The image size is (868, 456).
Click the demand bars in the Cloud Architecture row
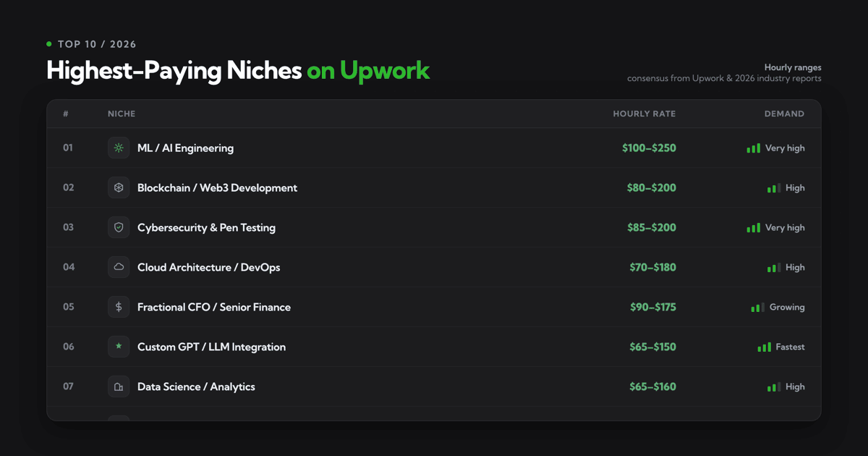[774, 268]
